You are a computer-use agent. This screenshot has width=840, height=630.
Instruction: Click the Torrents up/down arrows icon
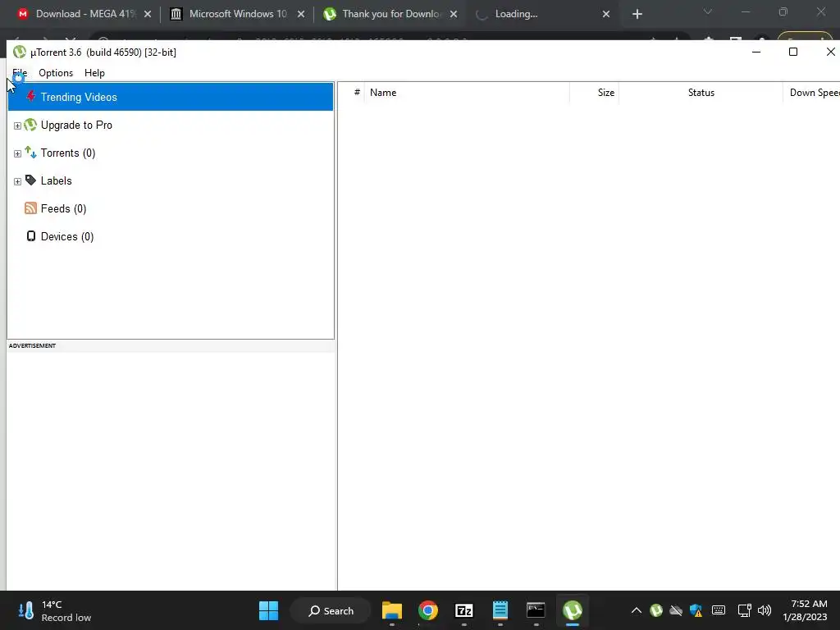[x=30, y=153]
